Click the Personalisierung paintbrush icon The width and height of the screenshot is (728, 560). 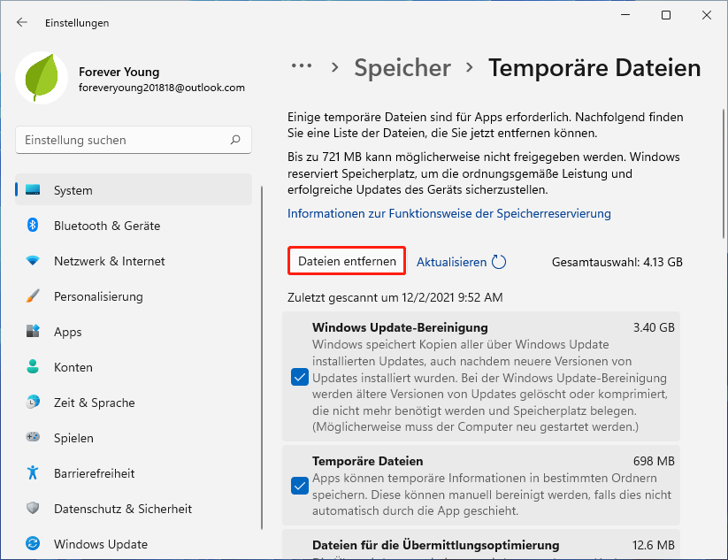(x=33, y=295)
